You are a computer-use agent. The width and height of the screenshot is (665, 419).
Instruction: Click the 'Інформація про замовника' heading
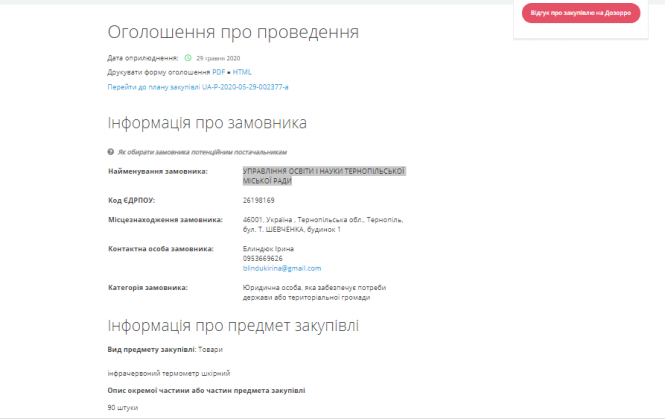click(x=207, y=123)
